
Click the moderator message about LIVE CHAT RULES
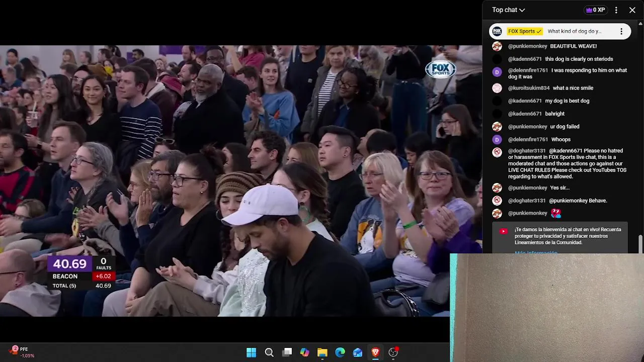567,163
